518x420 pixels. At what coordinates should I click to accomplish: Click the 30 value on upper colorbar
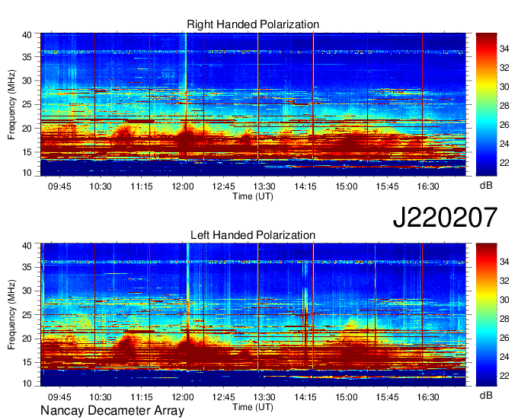[x=504, y=87]
